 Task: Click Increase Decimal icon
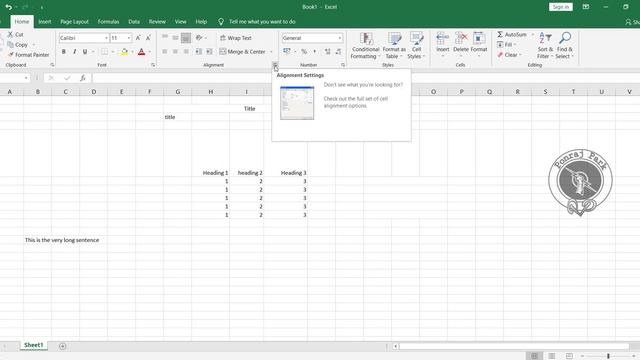pos(327,51)
